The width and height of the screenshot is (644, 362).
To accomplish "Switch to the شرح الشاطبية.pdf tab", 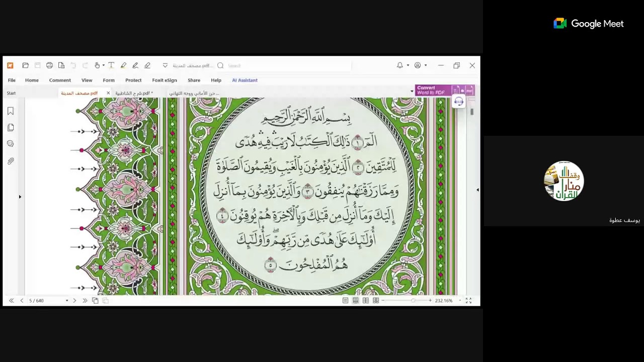I will coord(134,93).
